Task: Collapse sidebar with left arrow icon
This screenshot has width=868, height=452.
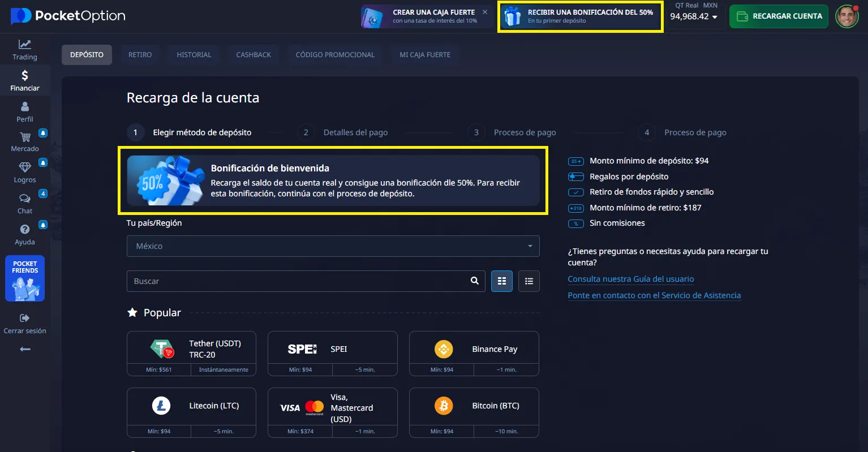Action: (x=25, y=349)
